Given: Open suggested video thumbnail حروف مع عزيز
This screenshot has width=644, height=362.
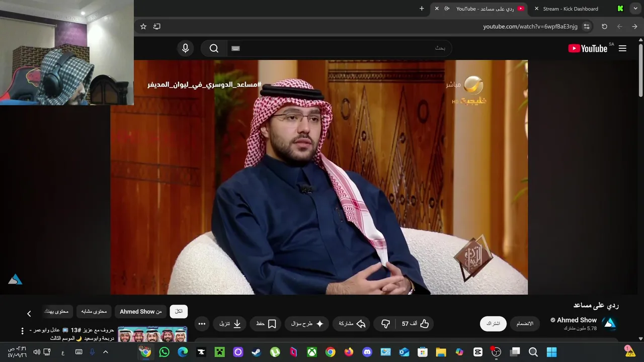Looking at the screenshot, I should pos(152,334).
